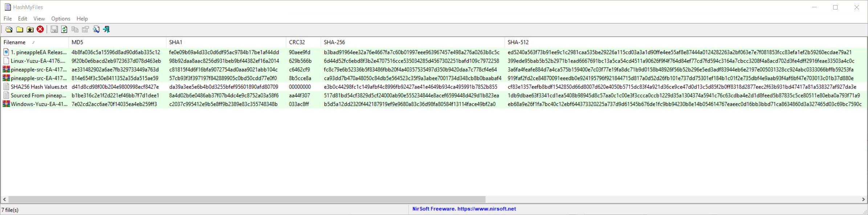Click the Properties toolbar icon
Screen dimensions: 868x215
coord(85,29)
